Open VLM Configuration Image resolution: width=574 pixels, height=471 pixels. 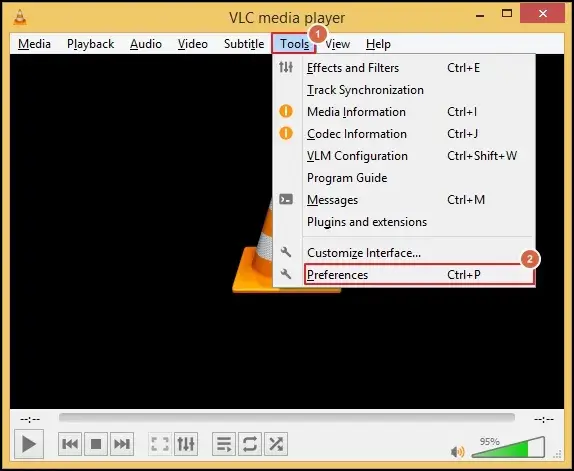pos(404,156)
